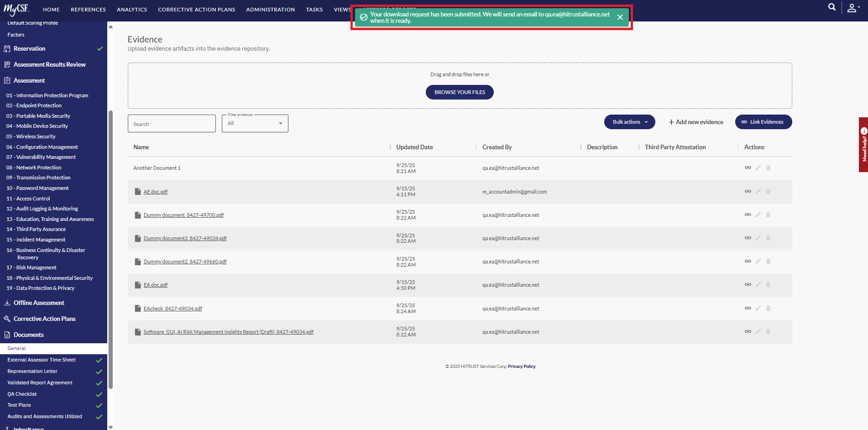This screenshot has height=430, width=868.
Task: Dismiss the download request notification
Action: pyautogui.click(x=620, y=17)
